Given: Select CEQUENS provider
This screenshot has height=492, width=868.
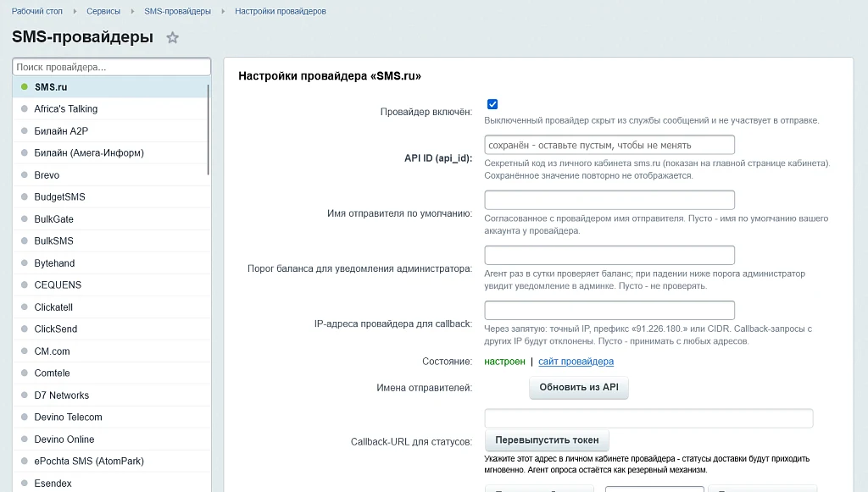Looking at the screenshot, I should coord(109,285).
